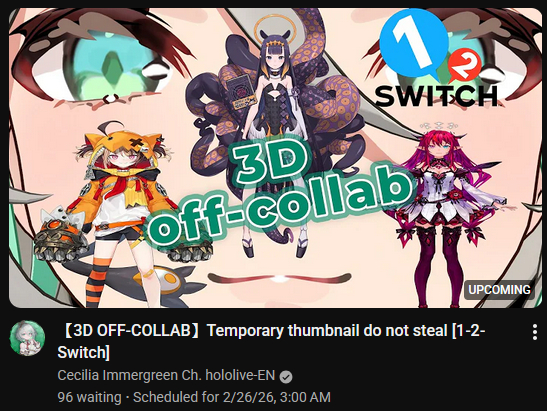Click the UPCOMING badge on the thumbnail
Image resolution: width=547 pixels, height=411 pixels.
[x=499, y=290]
